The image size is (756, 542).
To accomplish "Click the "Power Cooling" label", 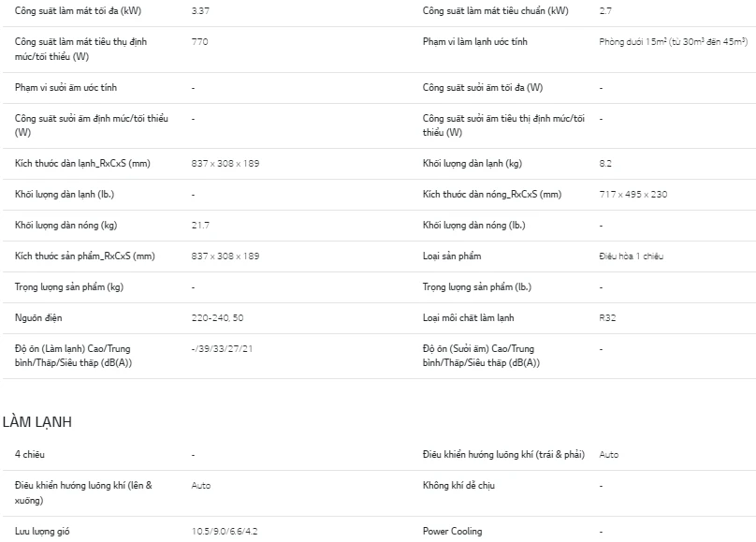I will click(x=453, y=532).
